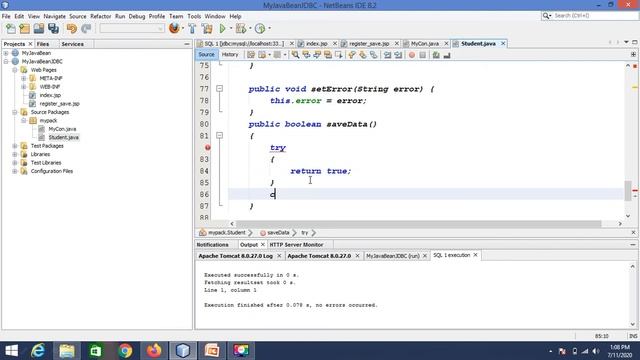Screen dimensions: 640x360
Task: Click the Windows Start button
Action: pyautogui.click(x=11, y=351)
